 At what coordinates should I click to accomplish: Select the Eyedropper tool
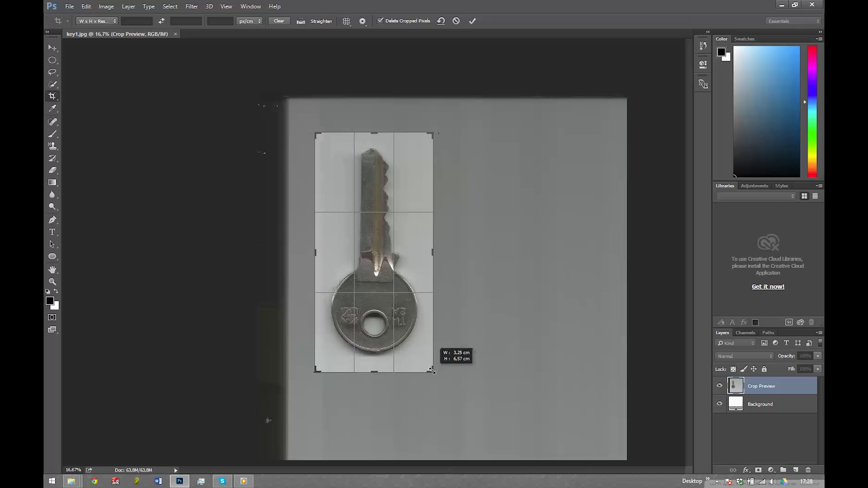coord(52,108)
